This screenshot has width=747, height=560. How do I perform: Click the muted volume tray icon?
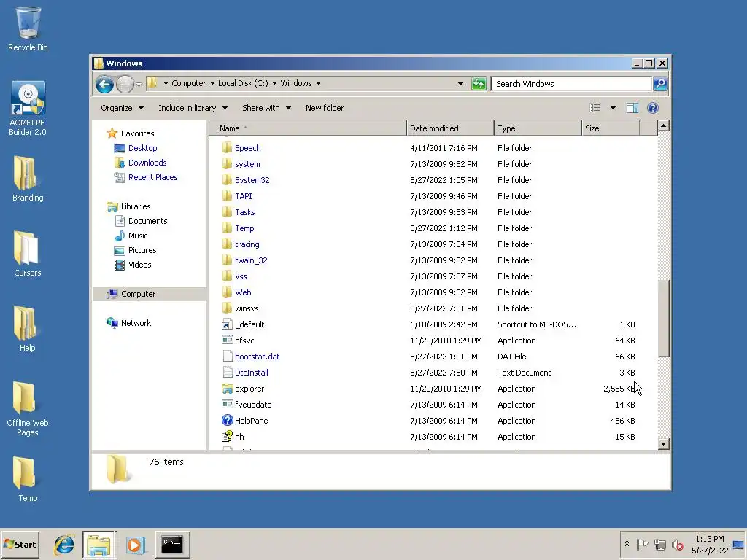677,544
